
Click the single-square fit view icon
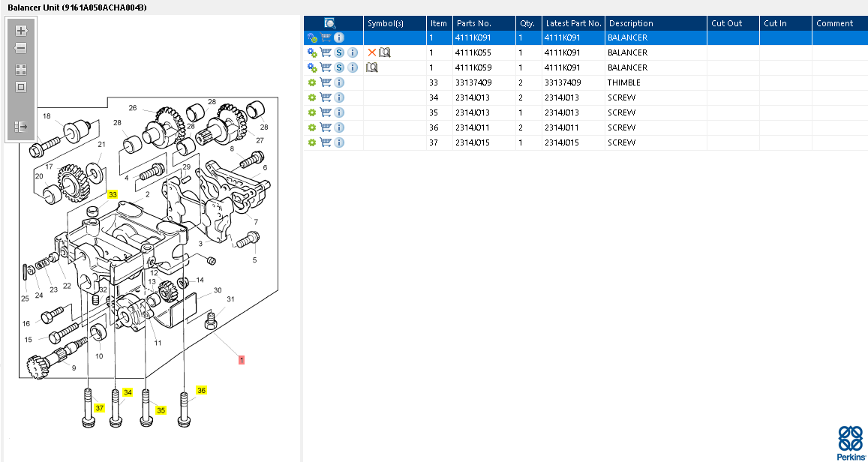(x=21, y=87)
